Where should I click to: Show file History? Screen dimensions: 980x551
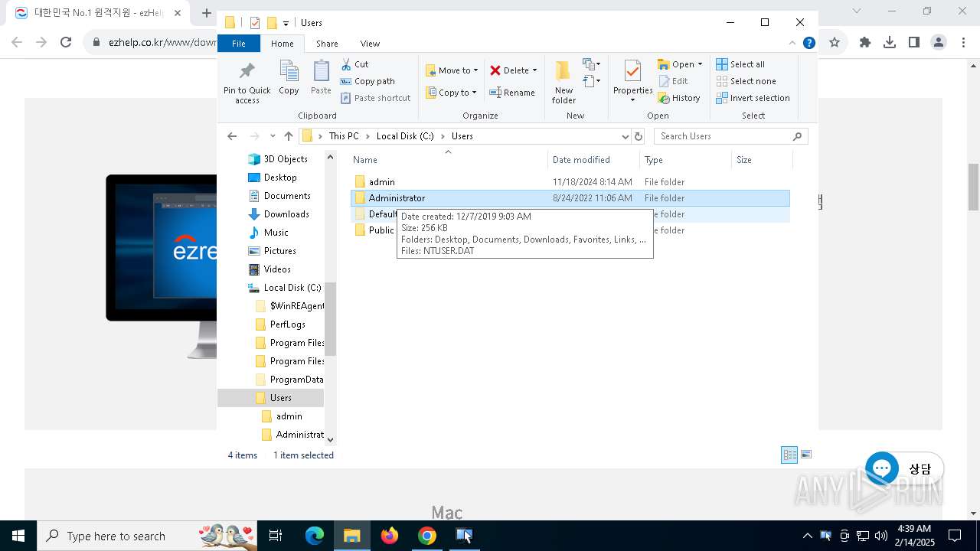[679, 98]
